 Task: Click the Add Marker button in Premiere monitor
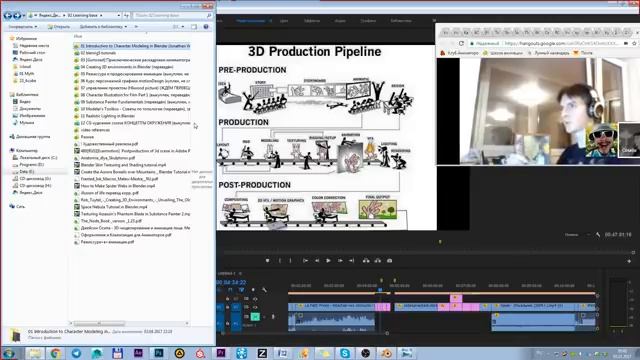tap(267, 260)
